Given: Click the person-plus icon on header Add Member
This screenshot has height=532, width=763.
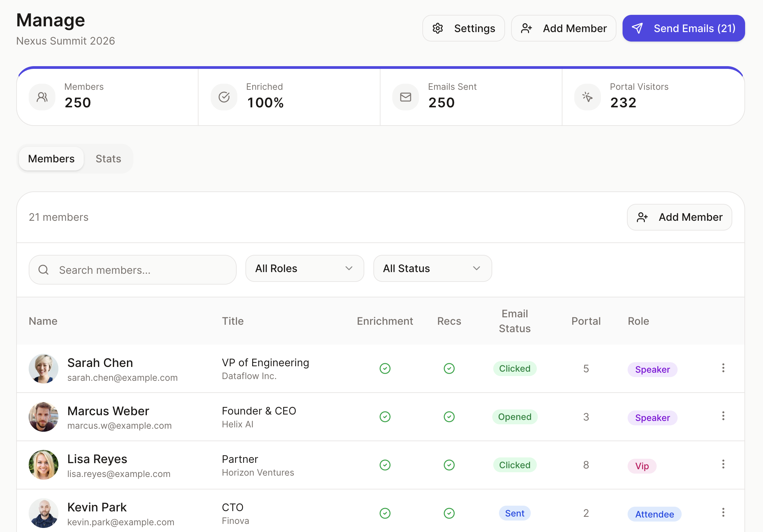Looking at the screenshot, I should (526, 28).
